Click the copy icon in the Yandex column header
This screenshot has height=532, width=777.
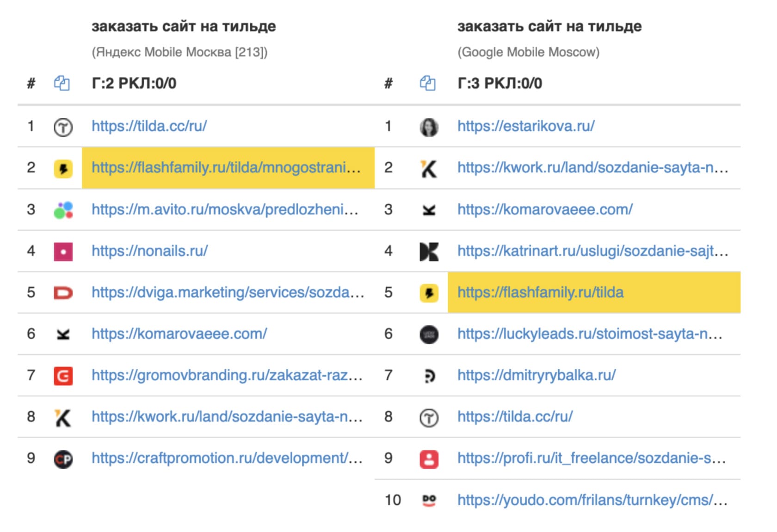coord(62,84)
